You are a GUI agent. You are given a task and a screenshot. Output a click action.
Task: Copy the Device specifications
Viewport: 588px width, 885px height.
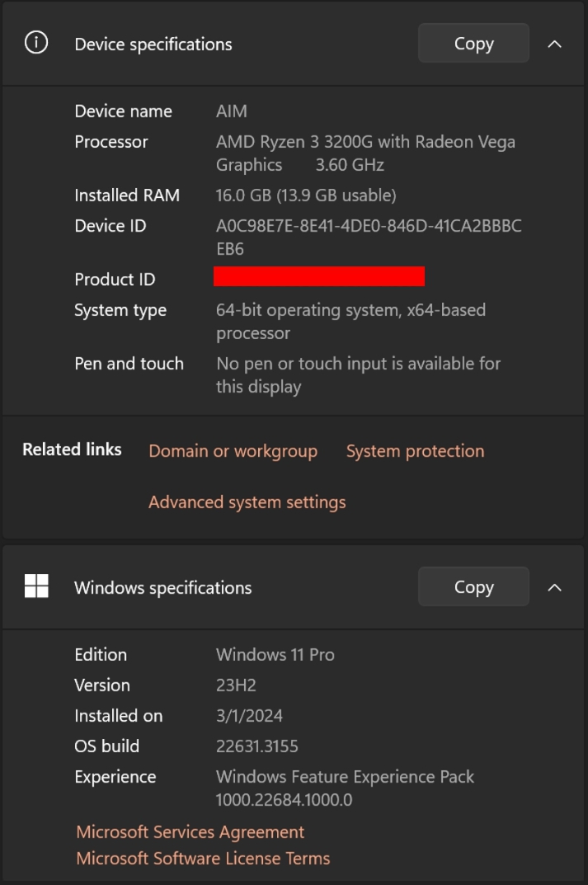[473, 44]
